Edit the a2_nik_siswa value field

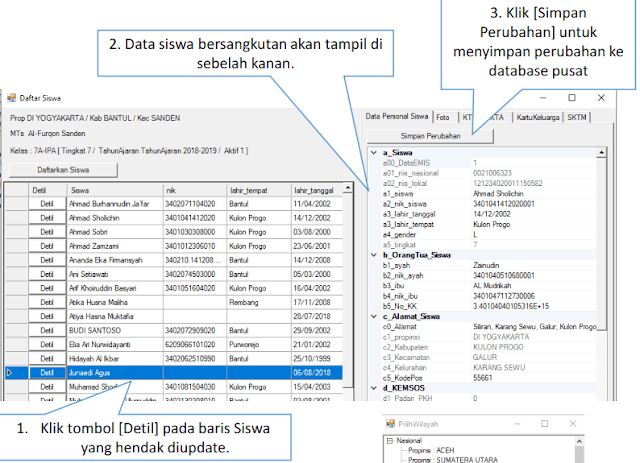tap(533, 204)
